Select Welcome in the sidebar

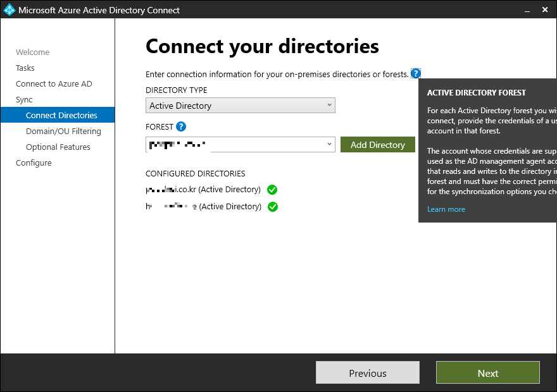tap(33, 52)
